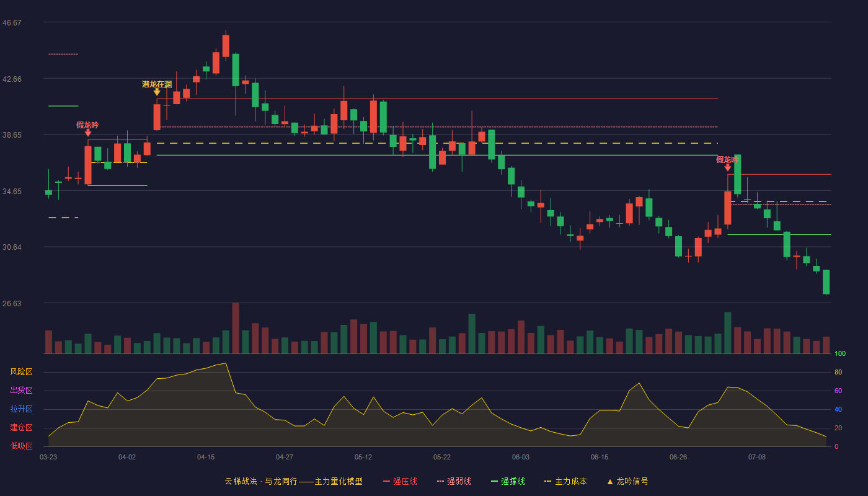Click the 拉升区 zone label
Viewport: 868px width, 496px height.
pyautogui.click(x=21, y=409)
